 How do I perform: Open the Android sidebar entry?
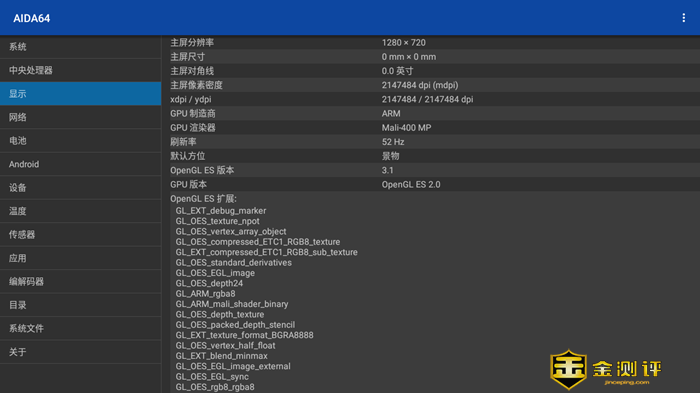[80, 164]
